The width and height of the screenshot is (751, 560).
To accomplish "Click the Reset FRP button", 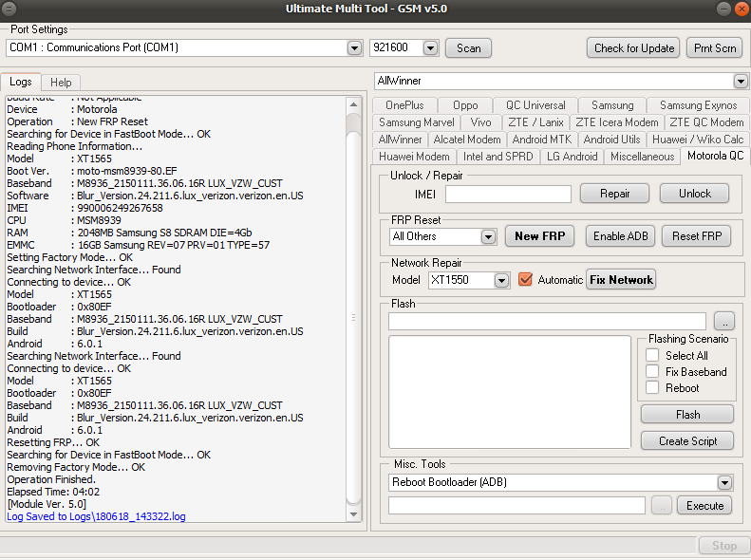I will pos(696,236).
